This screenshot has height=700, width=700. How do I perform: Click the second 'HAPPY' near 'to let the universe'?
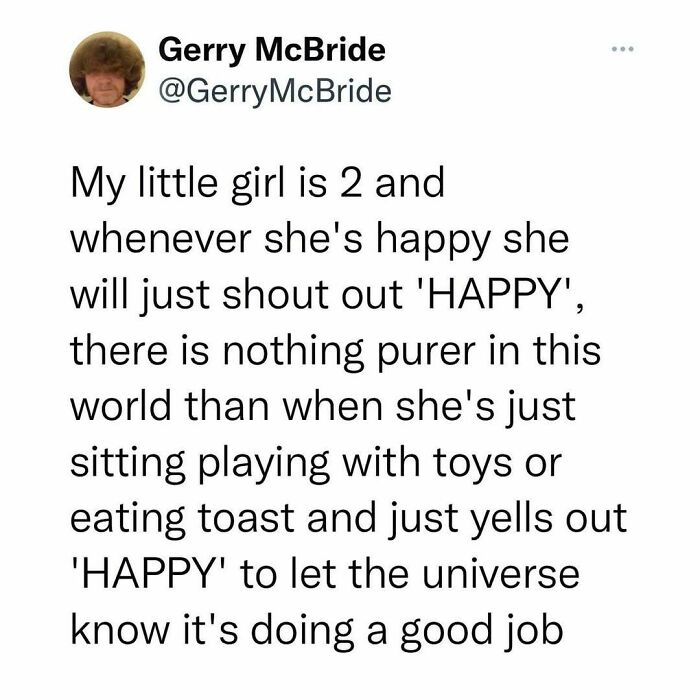tap(150, 574)
